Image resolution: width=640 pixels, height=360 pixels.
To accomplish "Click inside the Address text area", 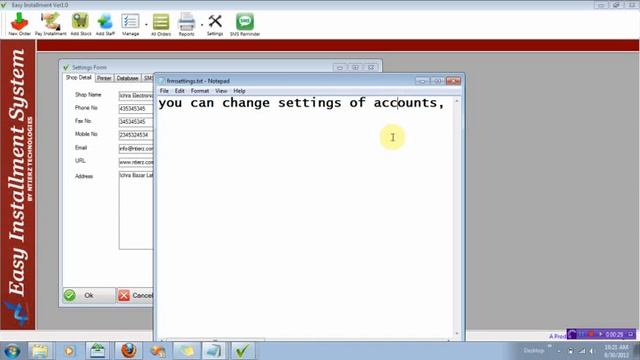I will click(x=136, y=210).
